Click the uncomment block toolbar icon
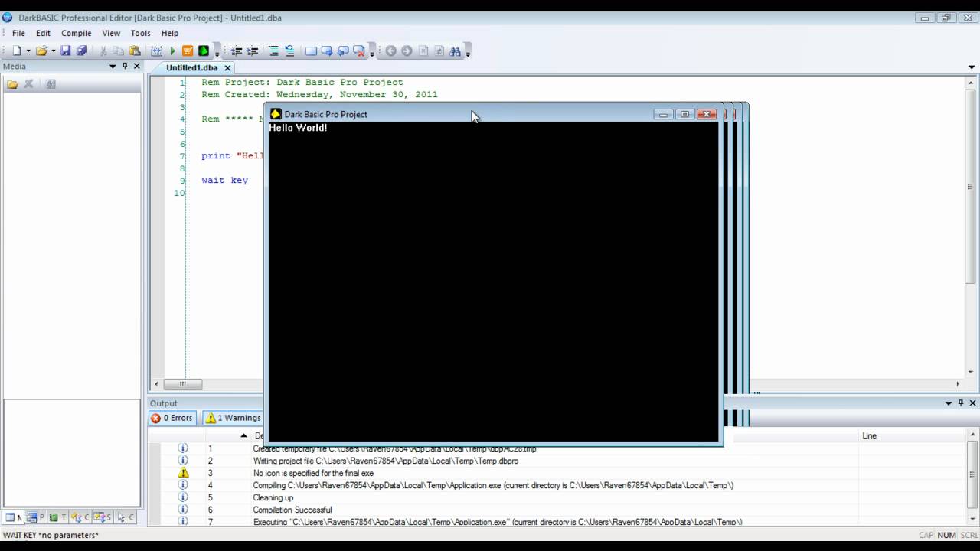This screenshot has width=980, height=551. (x=289, y=51)
